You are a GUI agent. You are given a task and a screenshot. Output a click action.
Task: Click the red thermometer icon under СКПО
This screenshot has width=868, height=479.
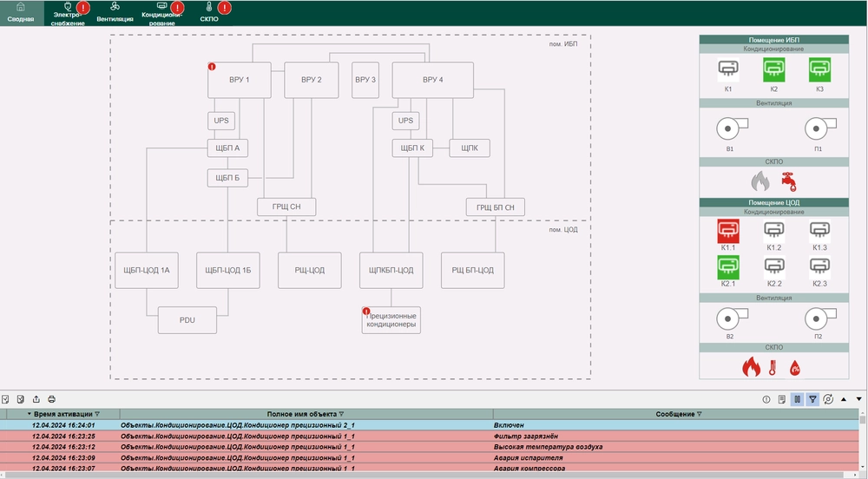click(773, 368)
